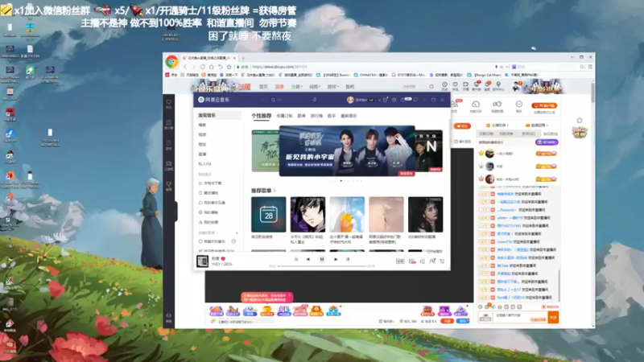Expand 游戏 dropdown in Douyu navigation

pyautogui.click(x=332, y=87)
